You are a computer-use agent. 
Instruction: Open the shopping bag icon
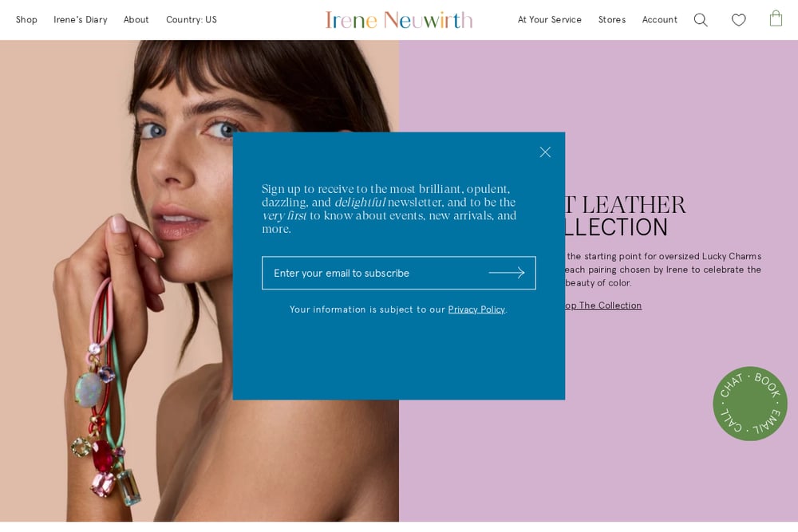776,18
